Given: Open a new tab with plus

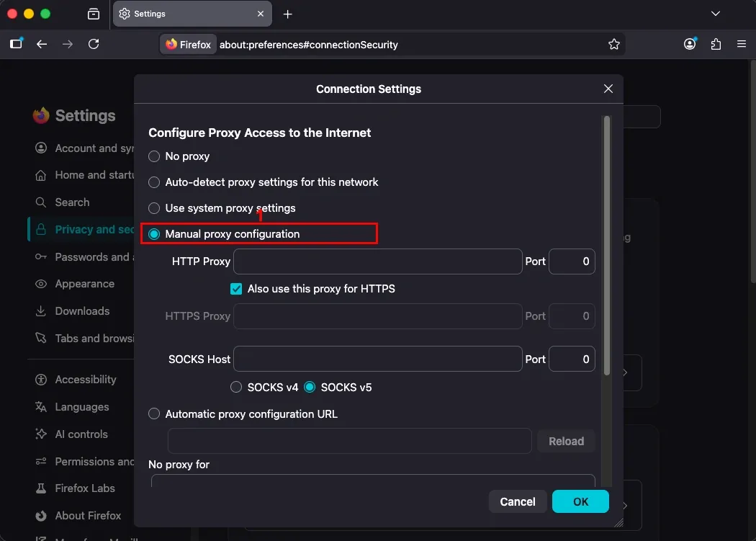Looking at the screenshot, I should [x=287, y=14].
